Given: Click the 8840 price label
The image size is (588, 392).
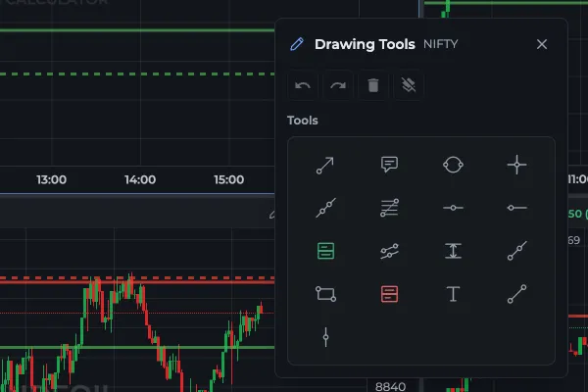Looking at the screenshot, I should click(x=390, y=386).
